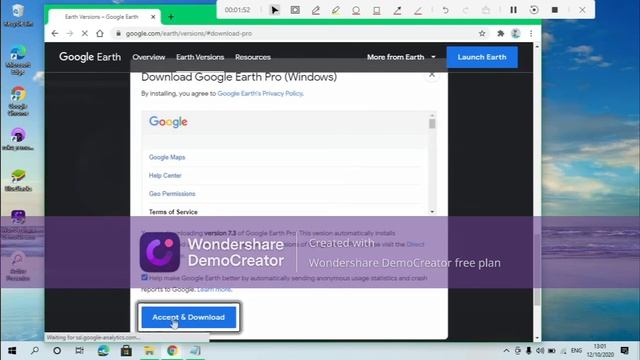
Task: Click the Accept & Download button
Action: pyautogui.click(x=189, y=317)
